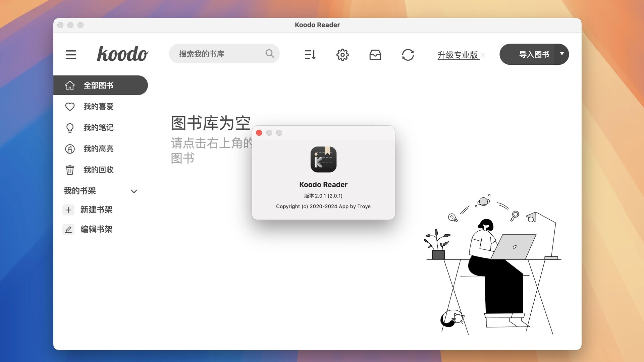
Task: Click the 版本 2.0.1 version text
Action: [323, 196]
